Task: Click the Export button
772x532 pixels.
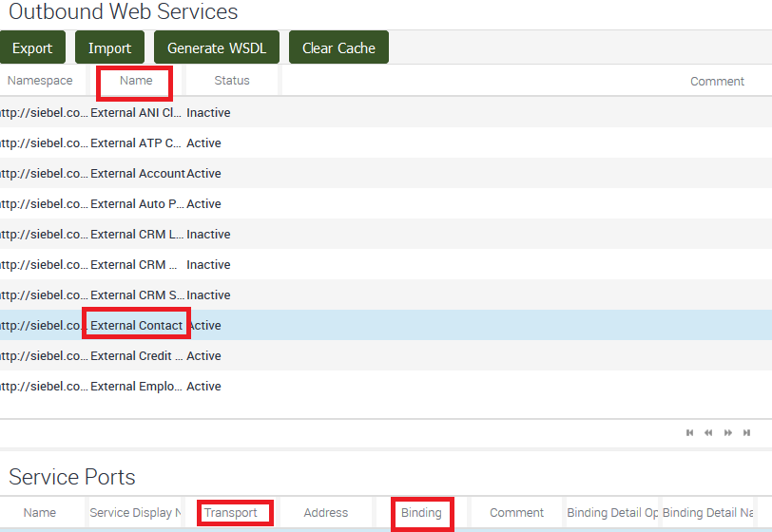Action: click(x=32, y=47)
